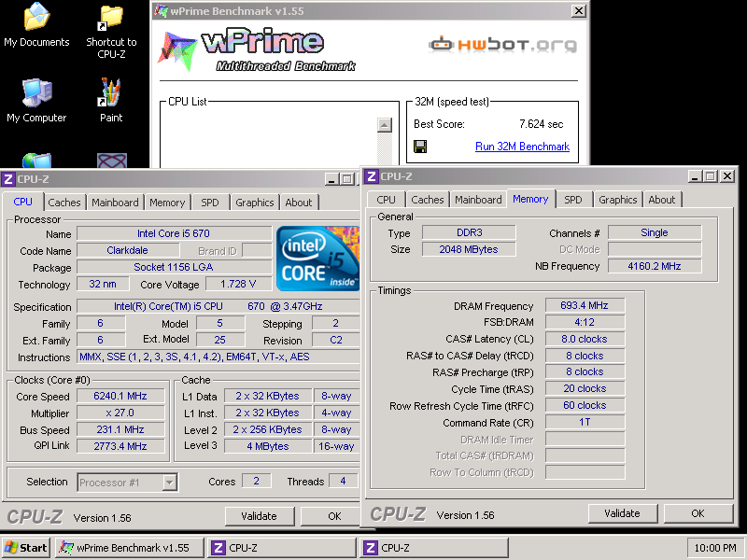Click the memory Size field 2048 MBytes
Screen dimensions: 747x560
[x=470, y=249]
